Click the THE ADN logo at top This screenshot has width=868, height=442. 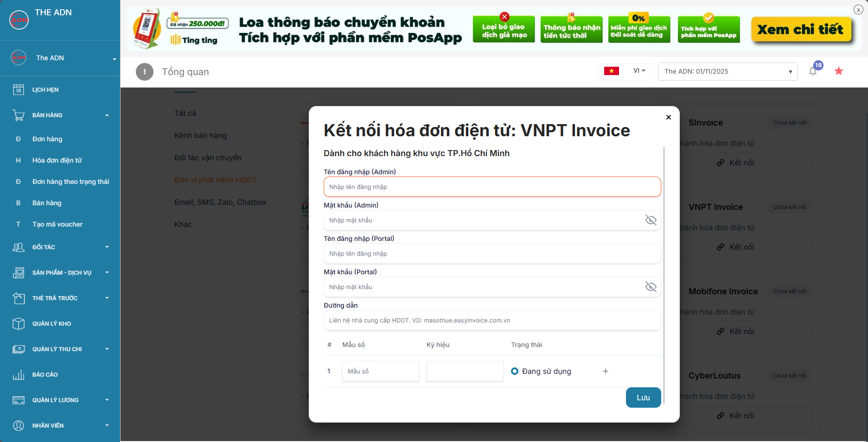[x=19, y=19]
